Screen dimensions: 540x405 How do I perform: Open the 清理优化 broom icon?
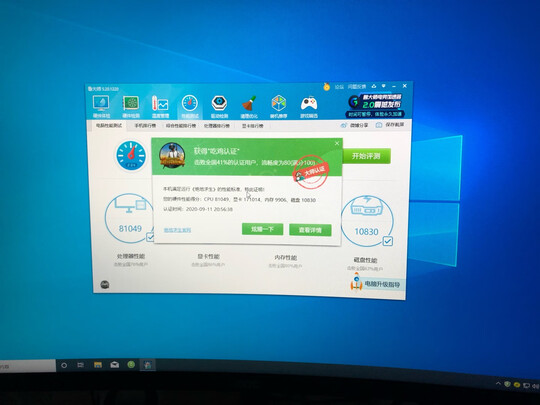(x=249, y=103)
